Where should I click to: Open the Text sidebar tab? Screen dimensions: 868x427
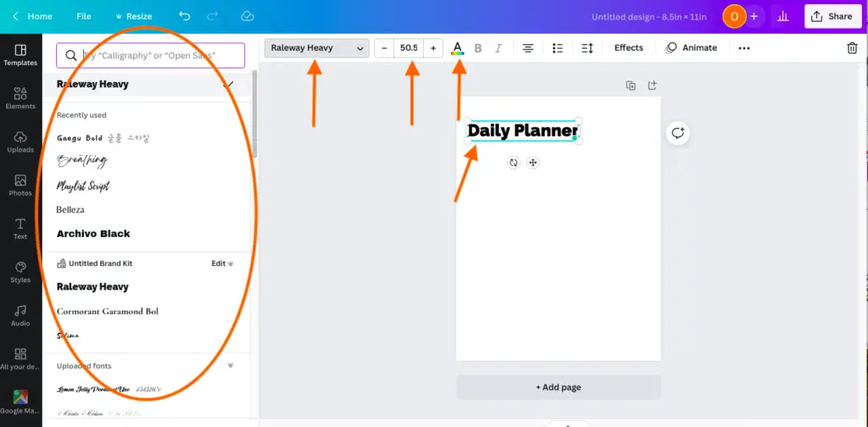[20, 229]
